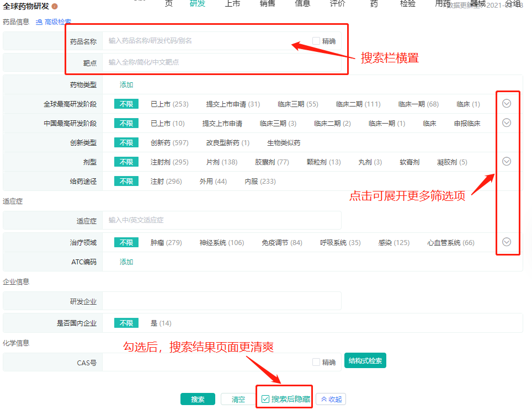
Task: Open 高级检索 advanced search icon link
Action: tap(53, 22)
